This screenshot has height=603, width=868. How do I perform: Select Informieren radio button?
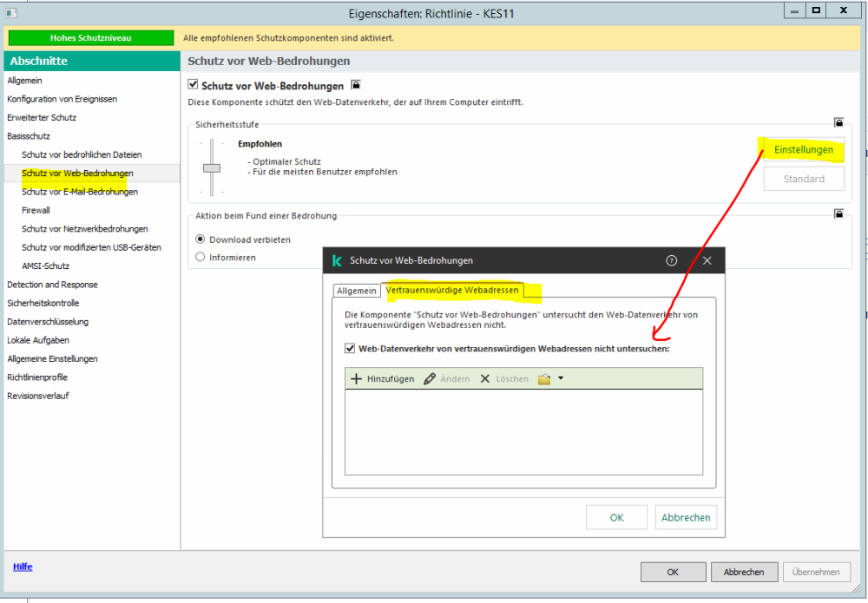(x=201, y=257)
